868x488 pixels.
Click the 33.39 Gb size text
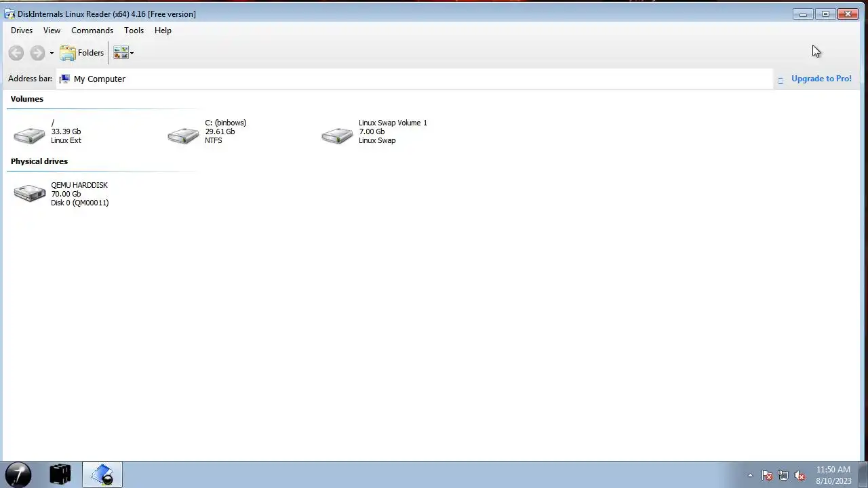coord(66,131)
